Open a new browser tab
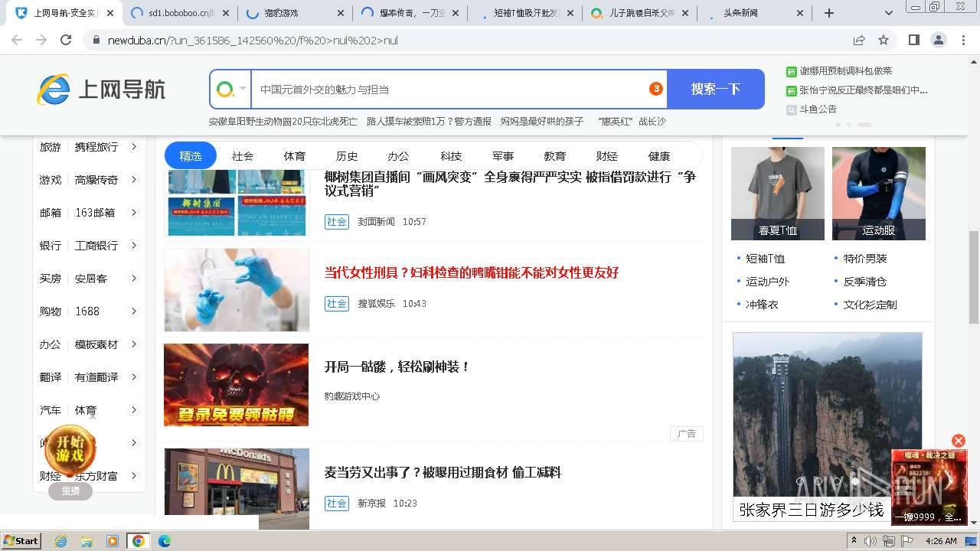Screen dimensions: 980x551 tap(829, 13)
